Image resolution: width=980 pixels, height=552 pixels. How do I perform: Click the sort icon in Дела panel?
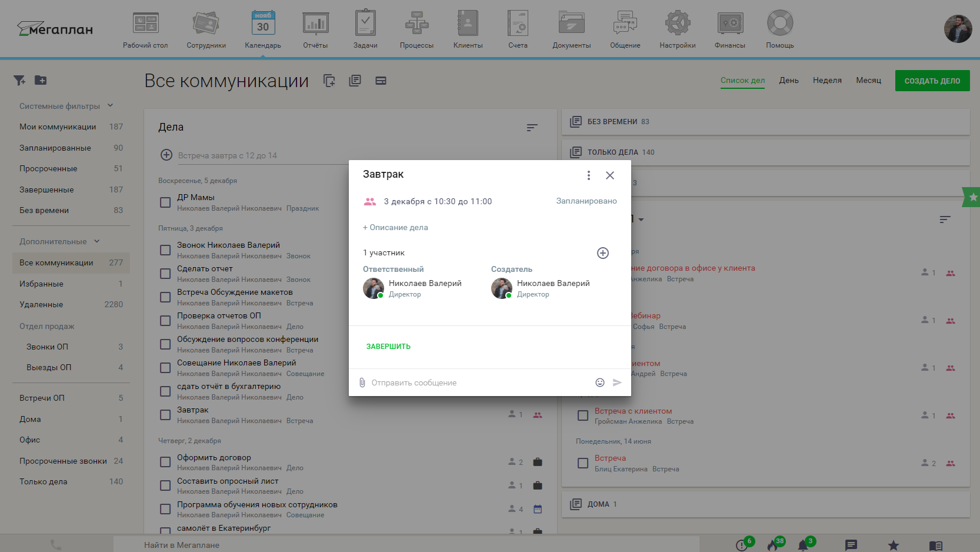pos(532,128)
